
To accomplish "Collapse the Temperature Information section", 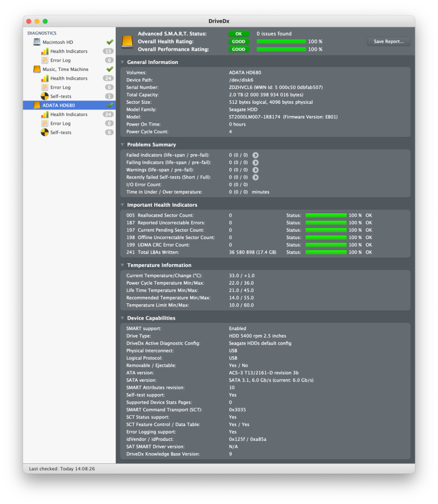I will click(123, 265).
